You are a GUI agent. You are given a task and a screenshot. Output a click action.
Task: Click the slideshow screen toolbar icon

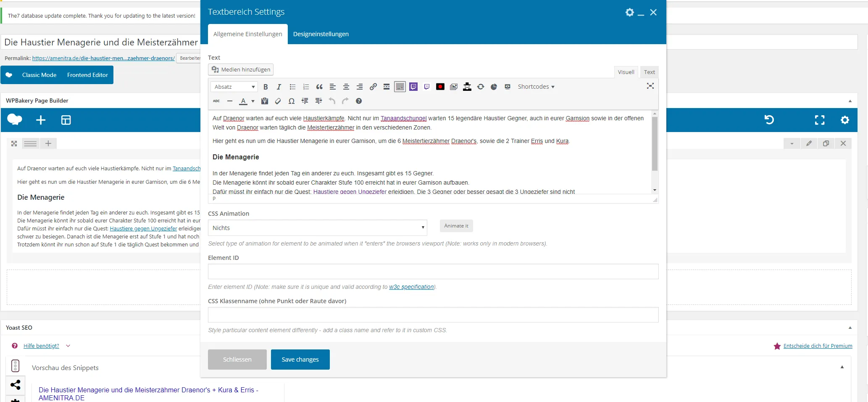coord(508,87)
